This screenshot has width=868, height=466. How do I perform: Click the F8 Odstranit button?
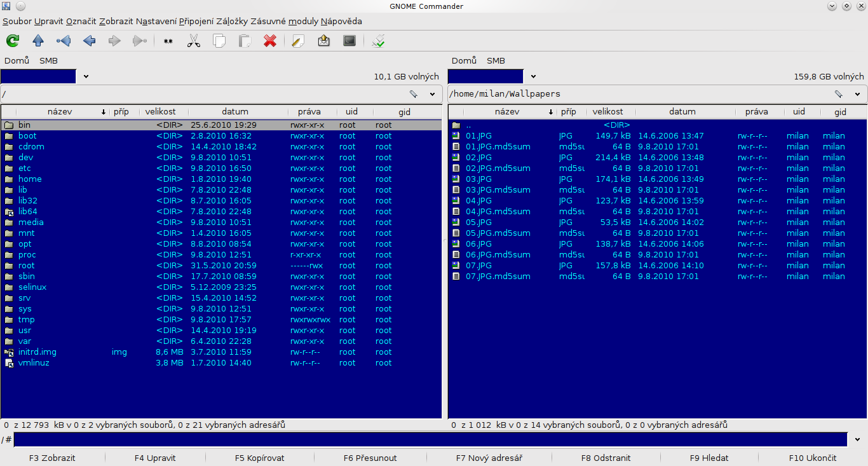[x=606, y=458]
